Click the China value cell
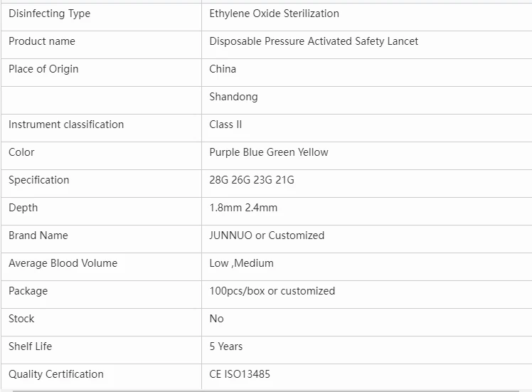 (367, 73)
